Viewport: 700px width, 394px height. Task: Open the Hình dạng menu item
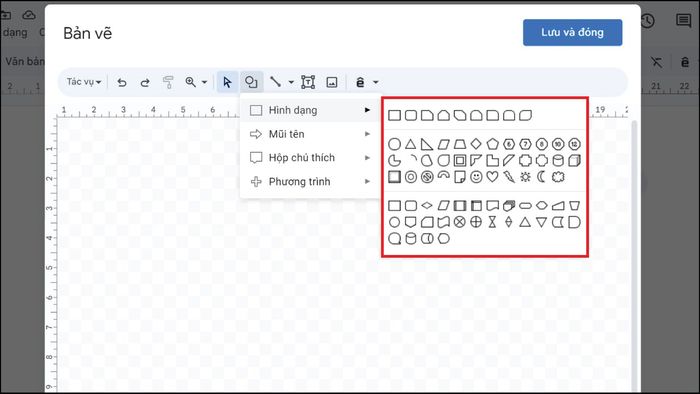(310, 110)
